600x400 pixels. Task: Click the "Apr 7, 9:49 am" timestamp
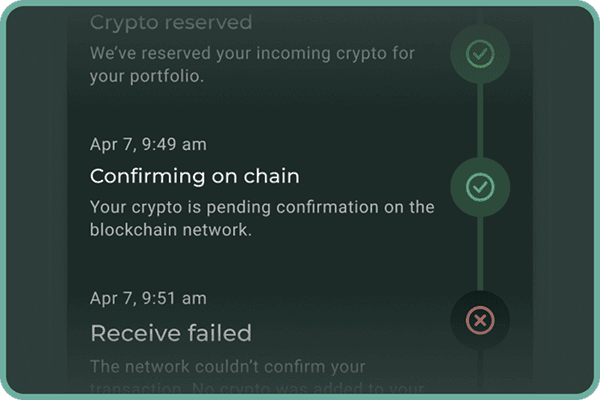click(x=148, y=144)
